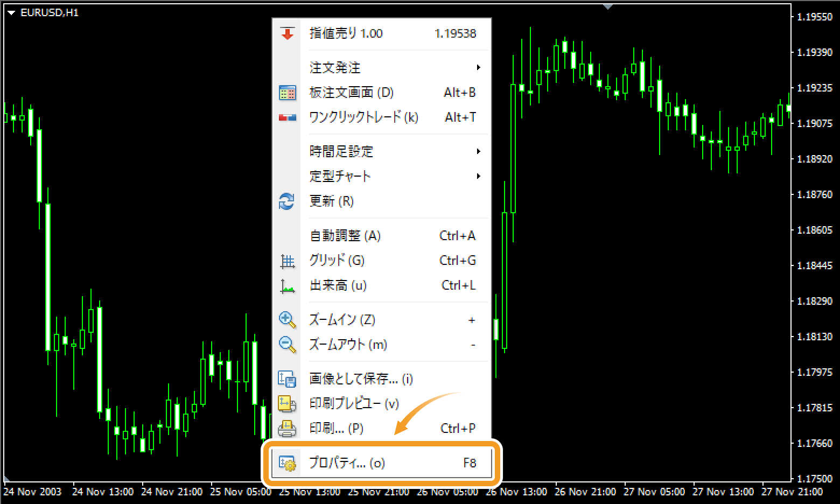Viewport: 840px width, 504px height.
Task: Click the properties gear icon
Action: tap(287, 463)
